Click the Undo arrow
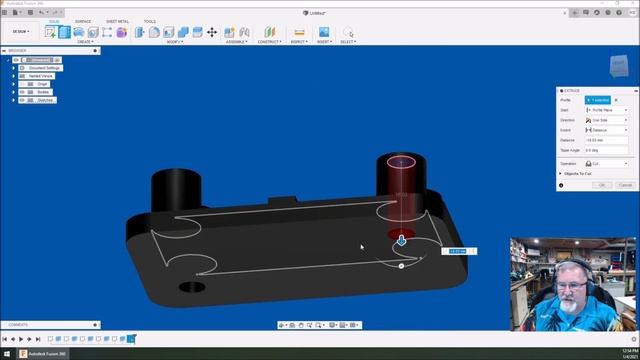The image size is (640, 360). [x=41, y=13]
